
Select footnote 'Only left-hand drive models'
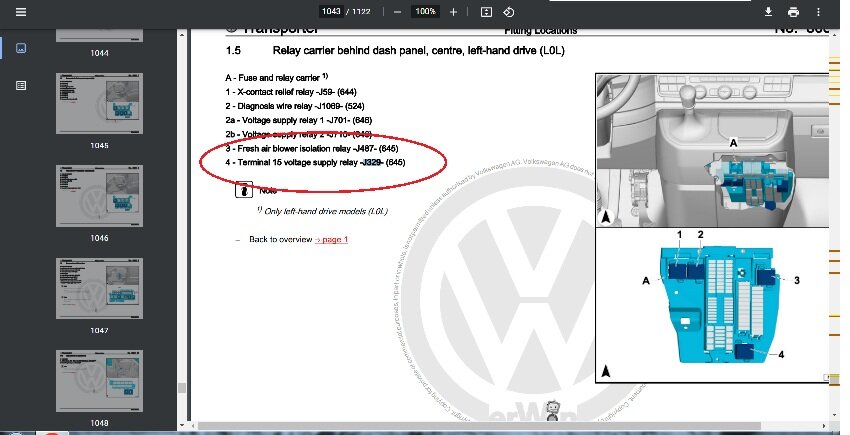pos(325,211)
